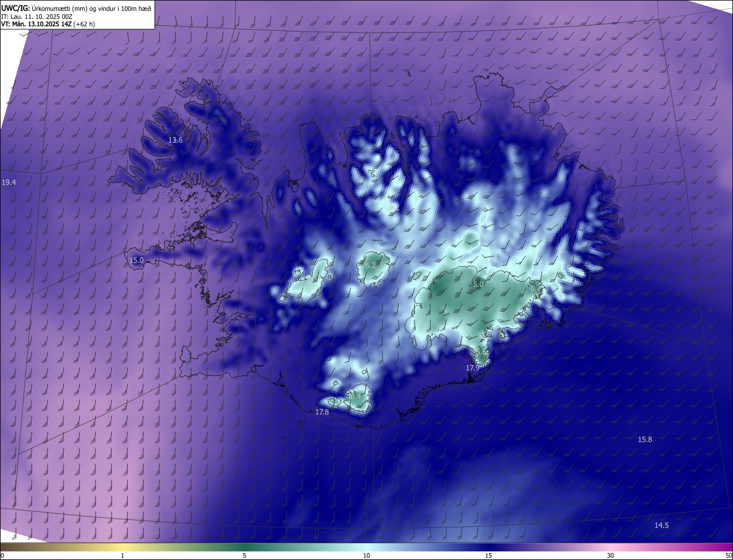Click the 5 tick label on the colour scale
The width and height of the screenshot is (733, 560).
click(x=245, y=555)
